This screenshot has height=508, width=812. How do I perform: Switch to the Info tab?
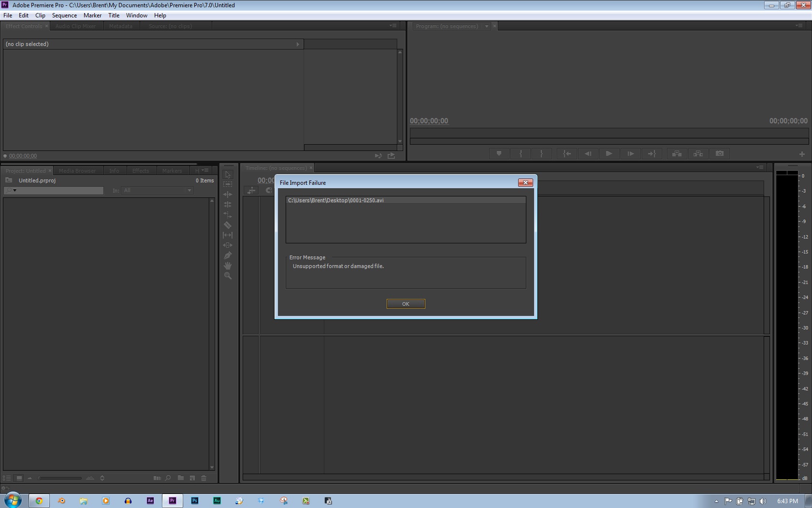(x=114, y=171)
